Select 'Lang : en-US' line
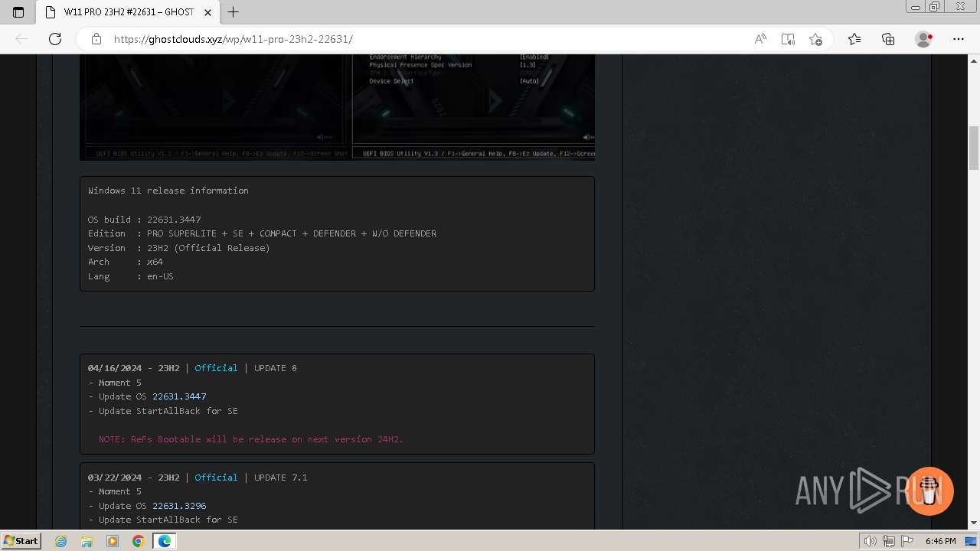 click(131, 276)
